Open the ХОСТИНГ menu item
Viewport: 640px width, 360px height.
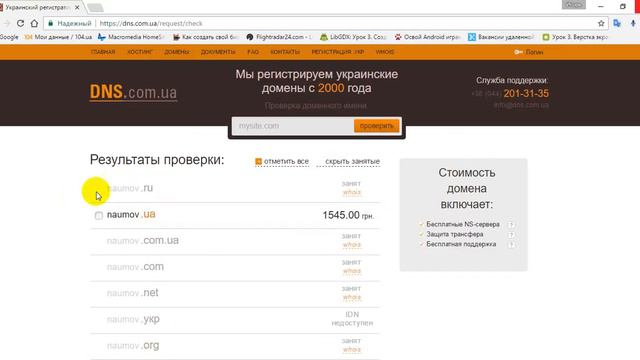[x=140, y=52]
